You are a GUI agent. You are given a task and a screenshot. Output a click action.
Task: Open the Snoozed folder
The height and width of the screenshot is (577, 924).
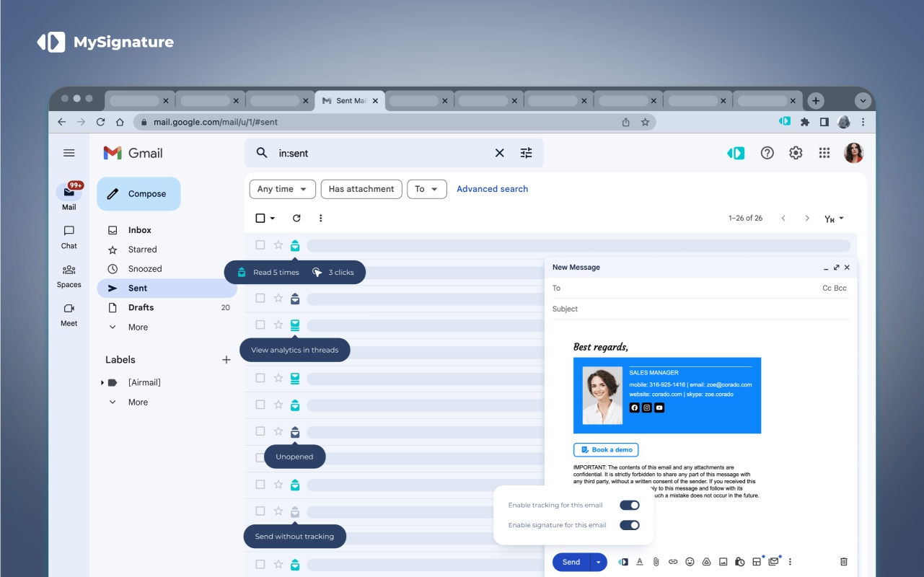pyautogui.click(x=145, y=269)
